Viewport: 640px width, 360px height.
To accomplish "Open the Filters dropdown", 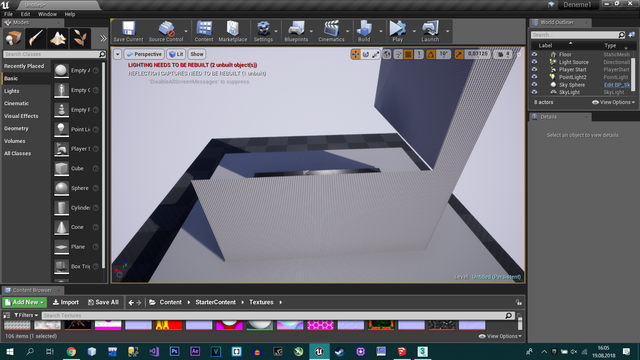I will pyautogui.click(x=26, y=315).
